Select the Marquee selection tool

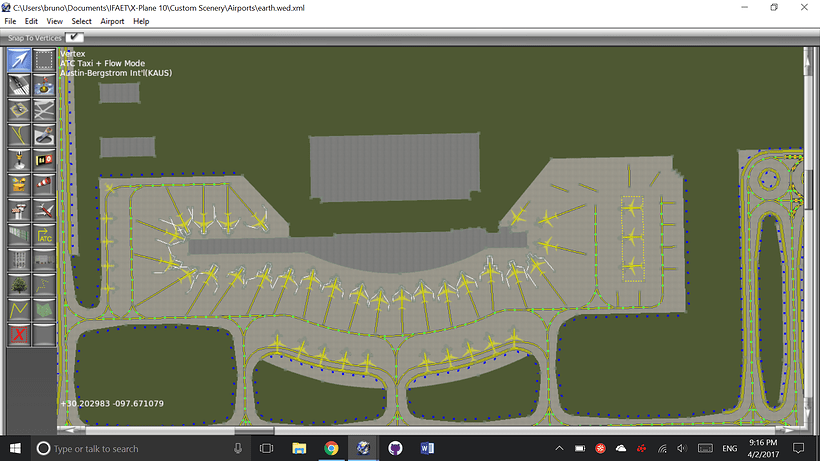[44, 60]
